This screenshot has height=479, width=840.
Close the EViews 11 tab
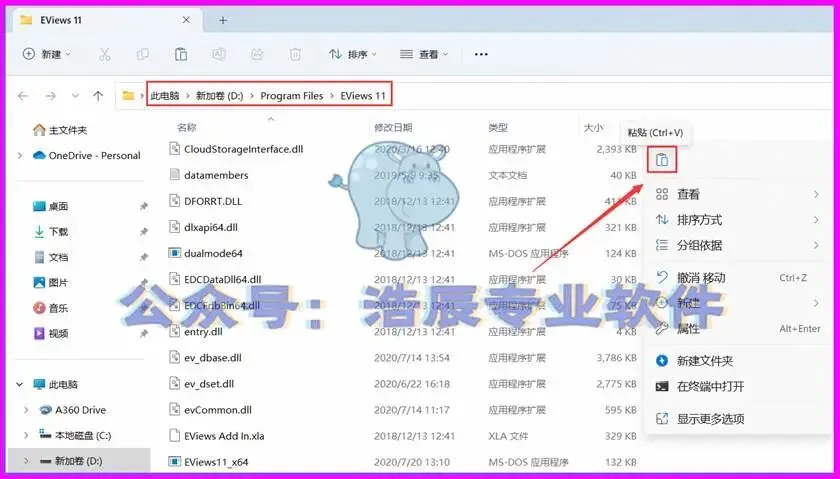186,20
